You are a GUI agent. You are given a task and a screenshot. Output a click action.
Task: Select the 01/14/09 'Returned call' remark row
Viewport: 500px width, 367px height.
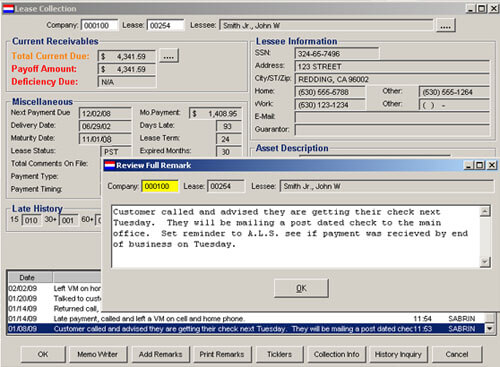[54, 309]
